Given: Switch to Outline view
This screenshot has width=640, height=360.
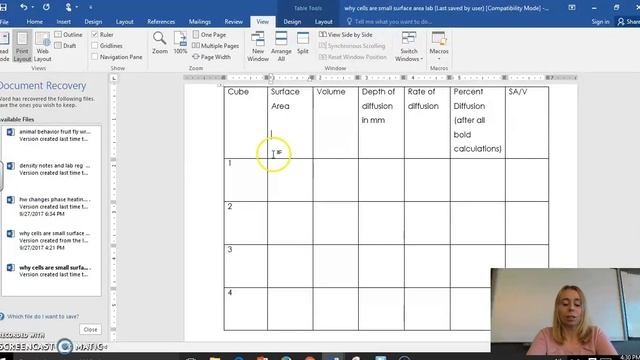Looking at the screenshot, I should (69, 35).
